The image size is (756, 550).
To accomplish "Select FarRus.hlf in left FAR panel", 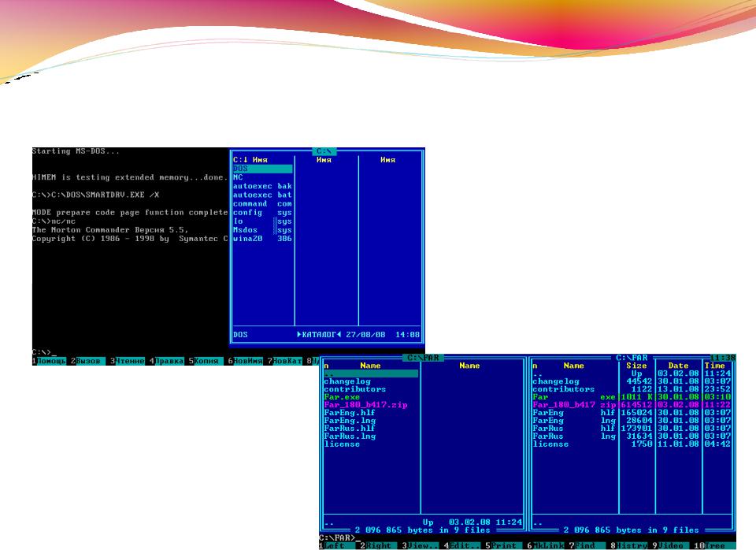I will 350,428.
